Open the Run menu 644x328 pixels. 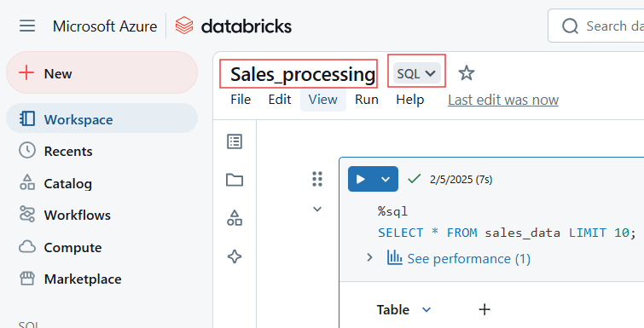367,100
